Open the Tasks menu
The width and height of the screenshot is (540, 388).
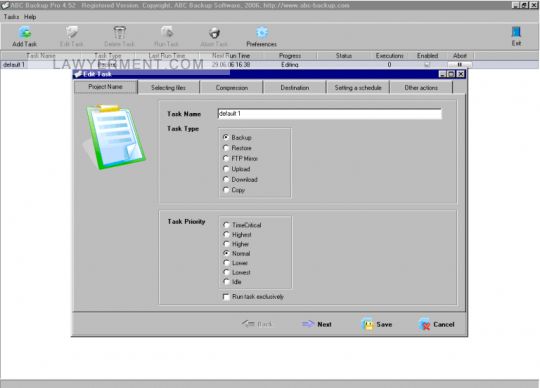tap(11, 17)
